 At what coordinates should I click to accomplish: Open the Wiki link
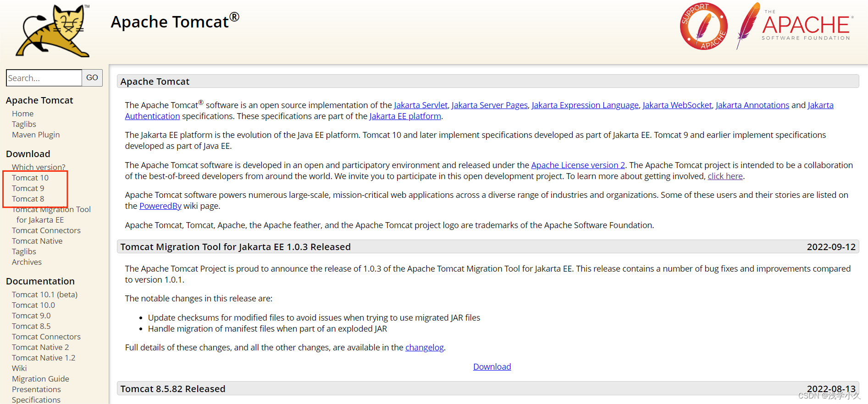[19, 368]
